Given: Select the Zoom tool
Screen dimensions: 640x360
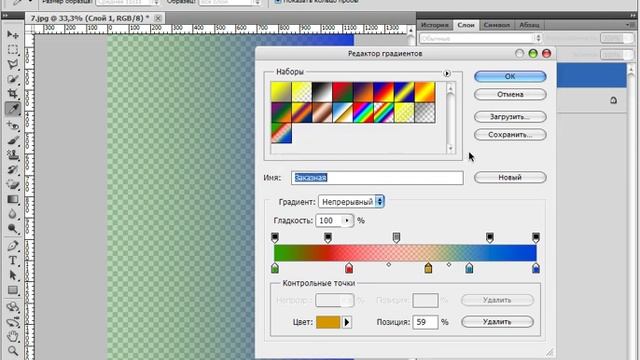Looking at the screenshot, I should click(13, 351).
